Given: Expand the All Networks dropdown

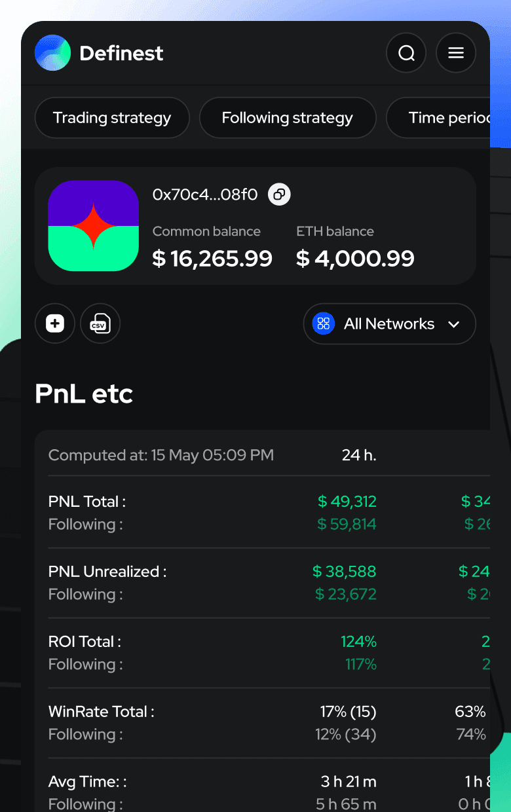Looking at the screenshot, I should coord(389,323).
